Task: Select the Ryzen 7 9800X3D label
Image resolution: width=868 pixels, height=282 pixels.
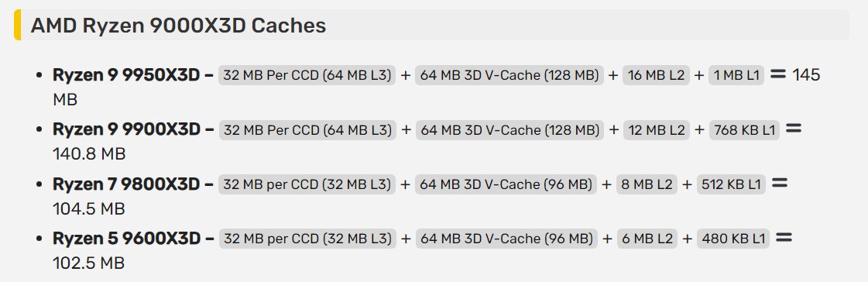Action: point(126,184)
